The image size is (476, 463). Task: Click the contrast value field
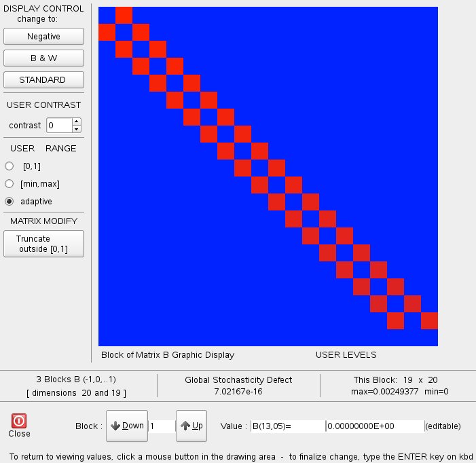point(58,126)
